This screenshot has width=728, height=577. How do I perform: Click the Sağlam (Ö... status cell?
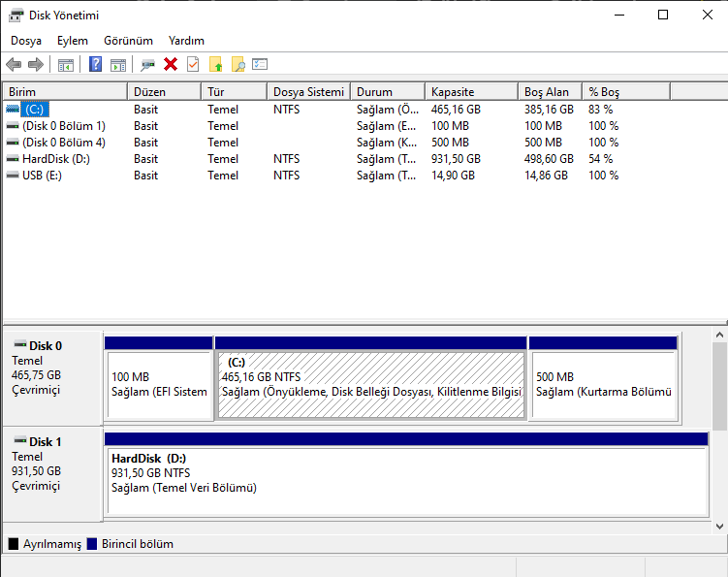387,110
